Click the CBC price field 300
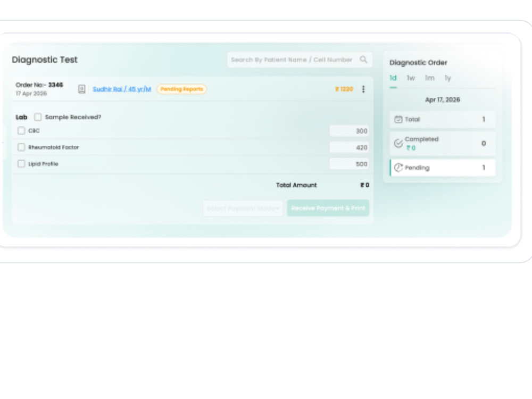 pyautogui.click(x=349, y=131)
